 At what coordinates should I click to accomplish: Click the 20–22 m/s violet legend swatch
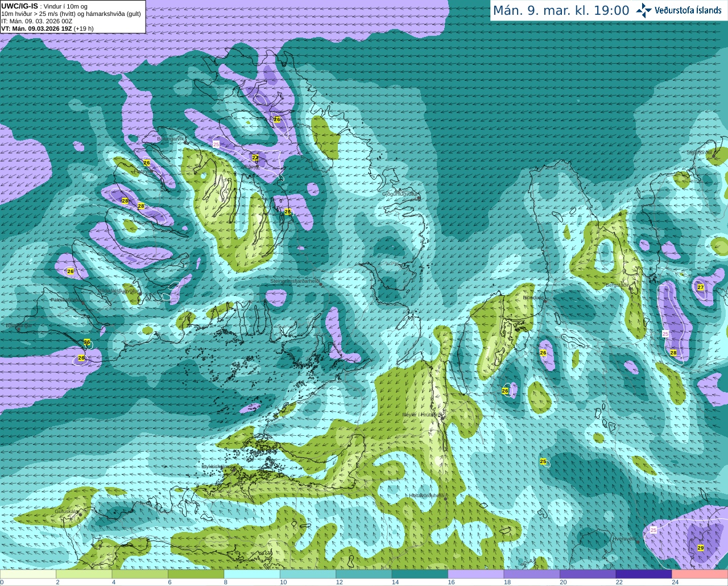click(588, 574)
